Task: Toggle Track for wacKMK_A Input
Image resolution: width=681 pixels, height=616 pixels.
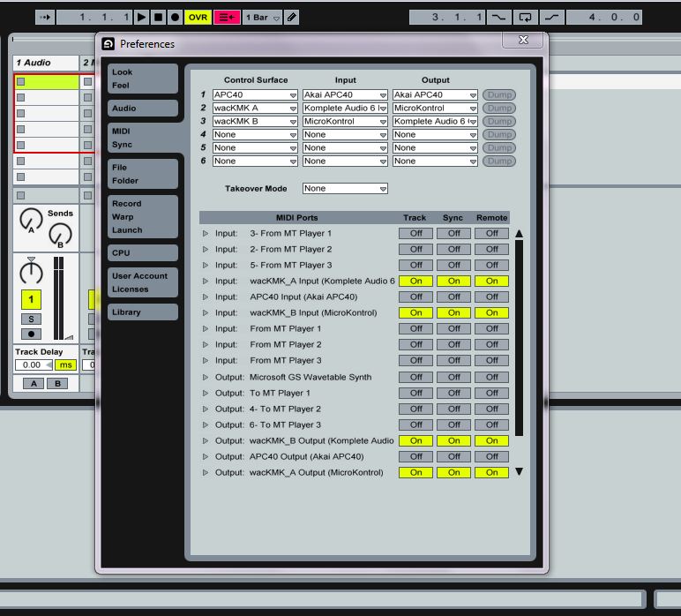Action: click(415, 281)
